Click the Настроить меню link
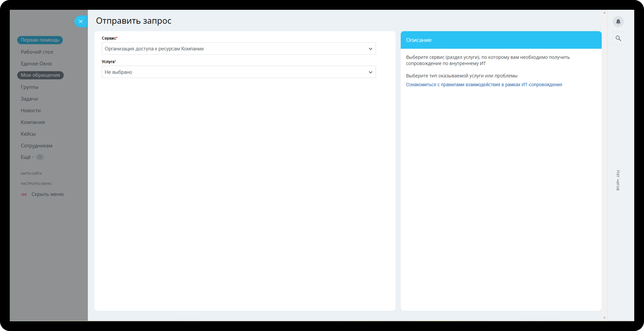This screenshot has width=644, height=331. click(36, 184)
